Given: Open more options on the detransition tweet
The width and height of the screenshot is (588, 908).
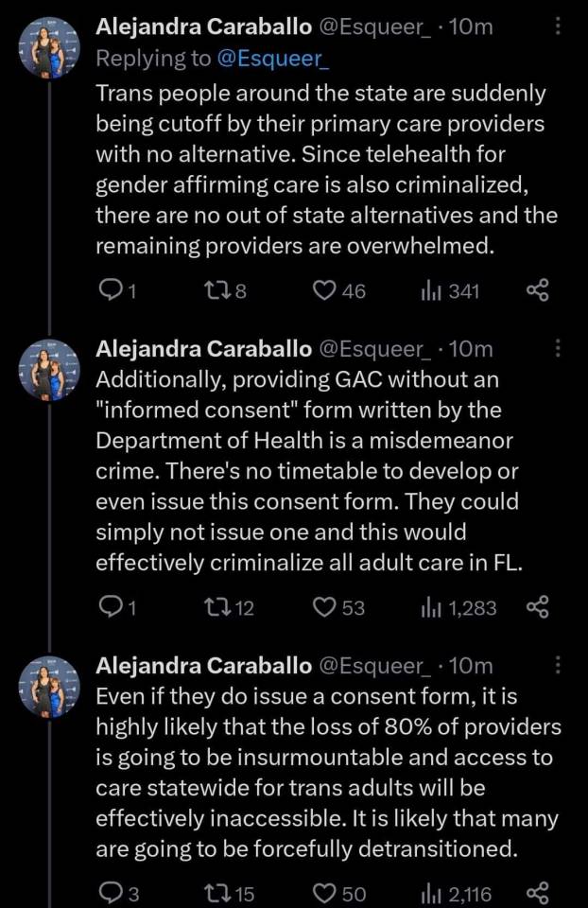Looking at the screenshot, I should (x=558, y=666).
